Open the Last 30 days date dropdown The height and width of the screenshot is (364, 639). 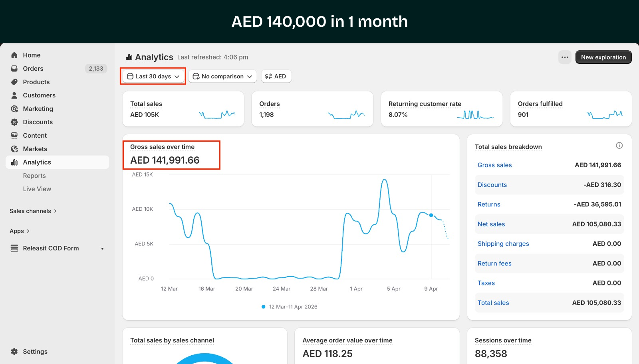click(x=153, y=76)
